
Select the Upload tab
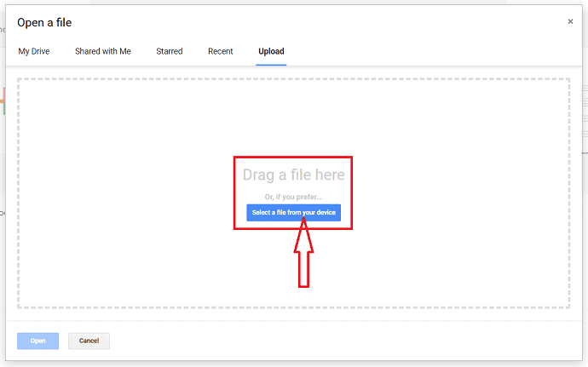click(271, 51)
